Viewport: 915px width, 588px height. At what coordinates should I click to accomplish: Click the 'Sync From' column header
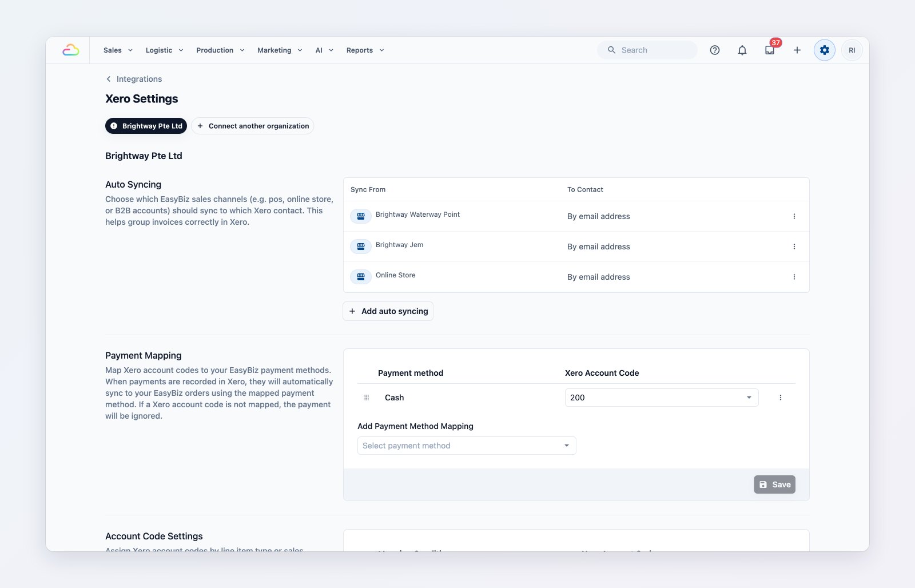[x=368, y=189]
